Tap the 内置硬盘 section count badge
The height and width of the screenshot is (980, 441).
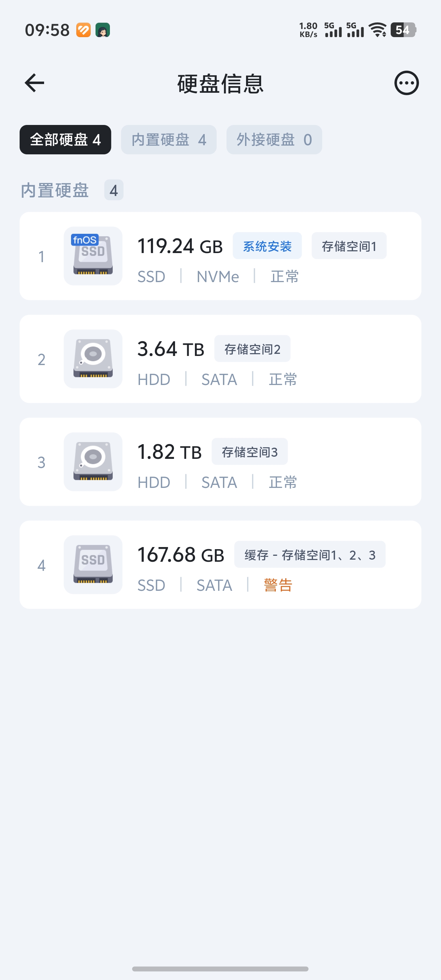point(114,190)
